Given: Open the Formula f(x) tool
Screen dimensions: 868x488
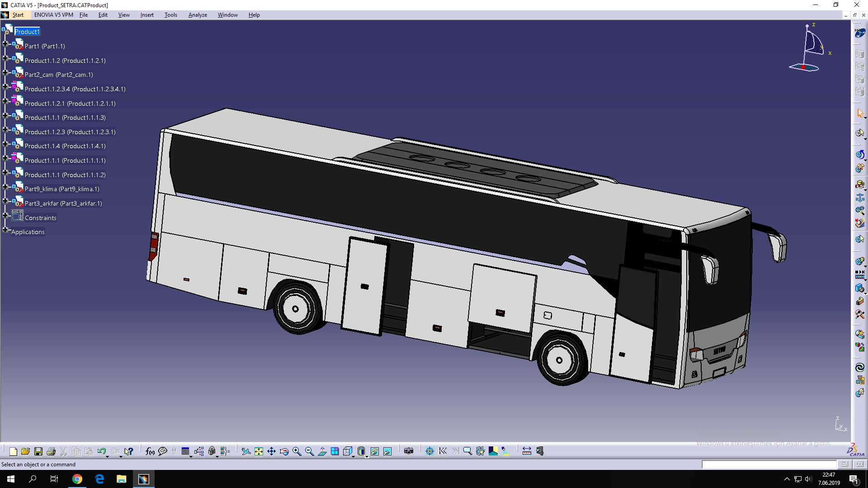Looking at the screenshot, I should 150,451.
